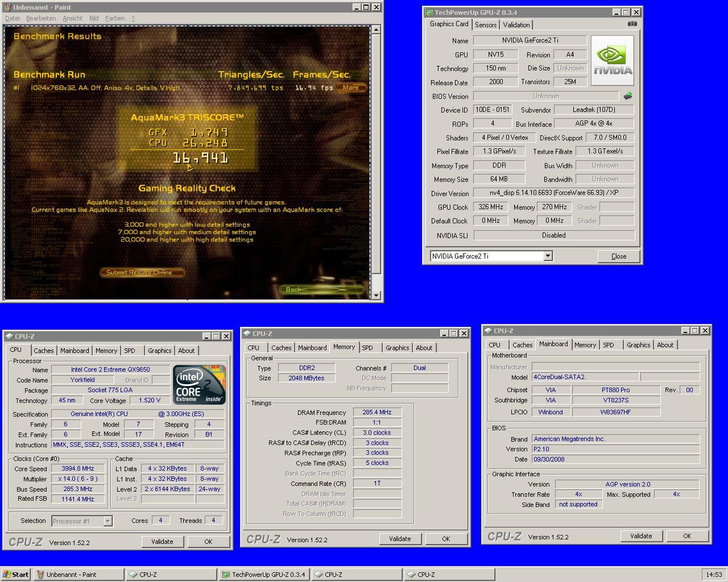The width and height of the screenshot is (728, 582).
Task: Open Mainboard tab in the middle CPU-Z window
Action: pos(312,348)
